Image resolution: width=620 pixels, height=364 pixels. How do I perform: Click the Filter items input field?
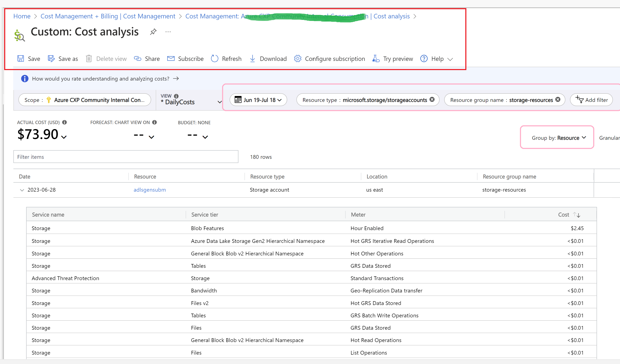tap(126, 157)
